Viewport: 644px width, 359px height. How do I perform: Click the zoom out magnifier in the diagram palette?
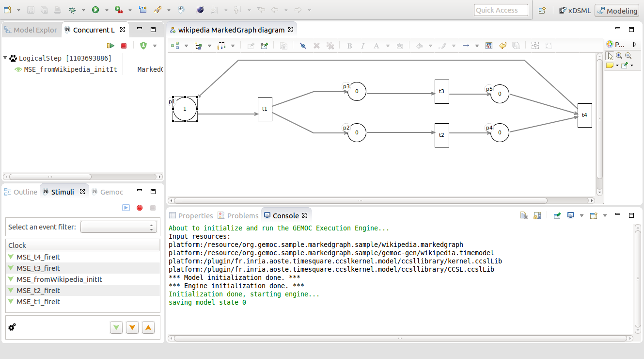628,56
